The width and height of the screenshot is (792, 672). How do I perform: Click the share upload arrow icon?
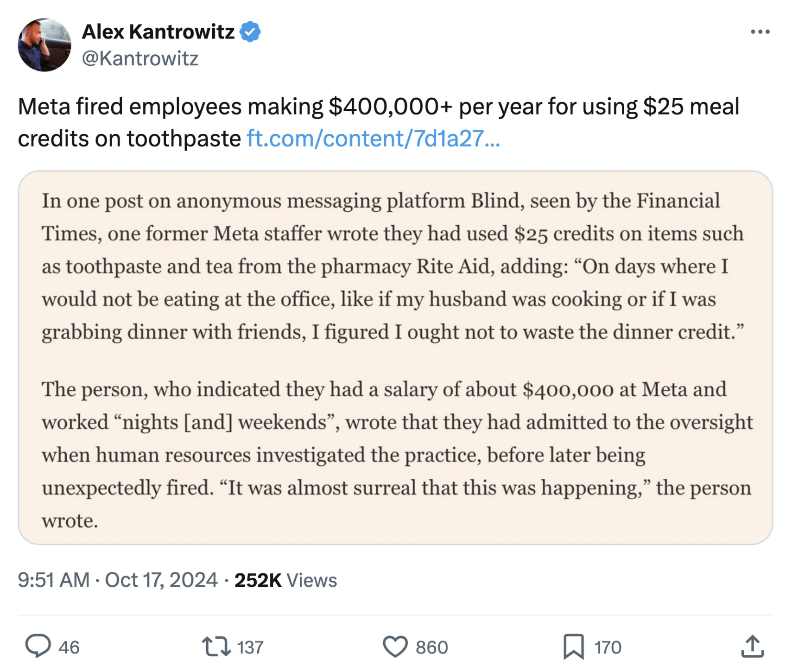pos(752,647)
